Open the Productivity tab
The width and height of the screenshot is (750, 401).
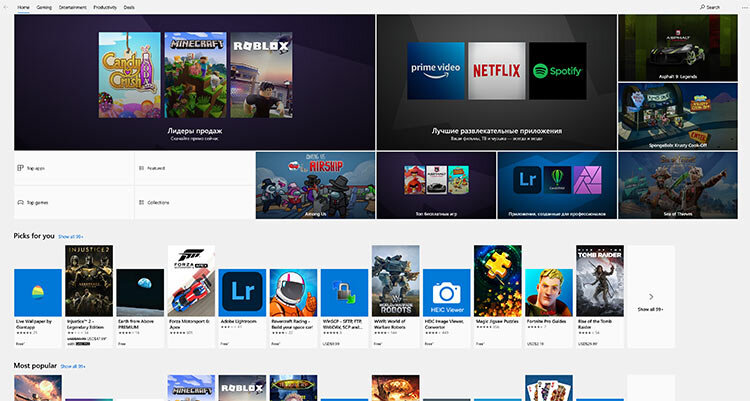(105, 8)
